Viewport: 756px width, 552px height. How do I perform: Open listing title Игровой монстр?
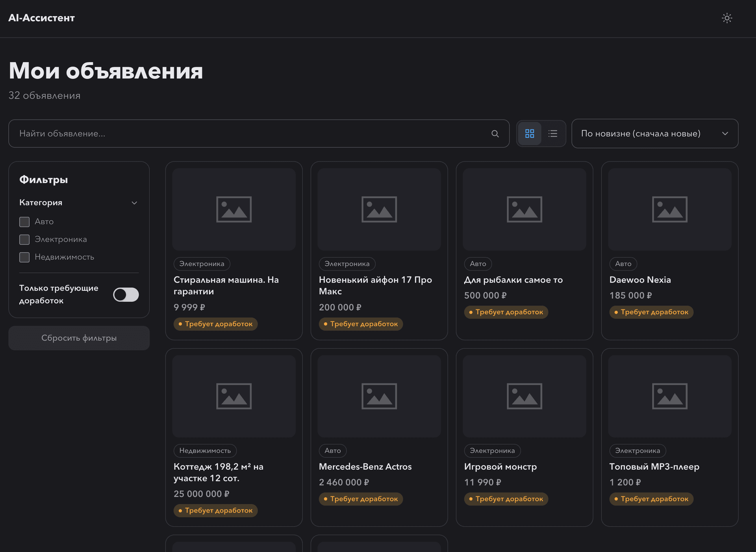pyautogui.click(x=500, y=467)
